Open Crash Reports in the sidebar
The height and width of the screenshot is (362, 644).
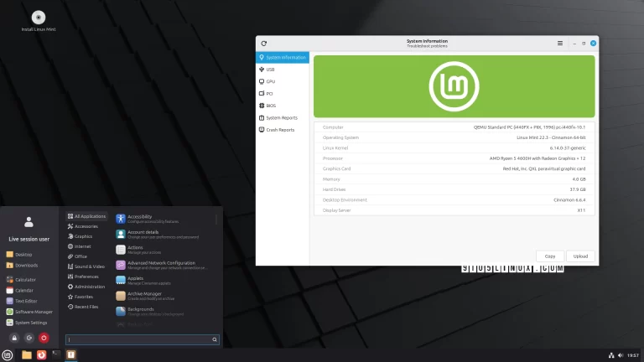(x=279, y=130)
